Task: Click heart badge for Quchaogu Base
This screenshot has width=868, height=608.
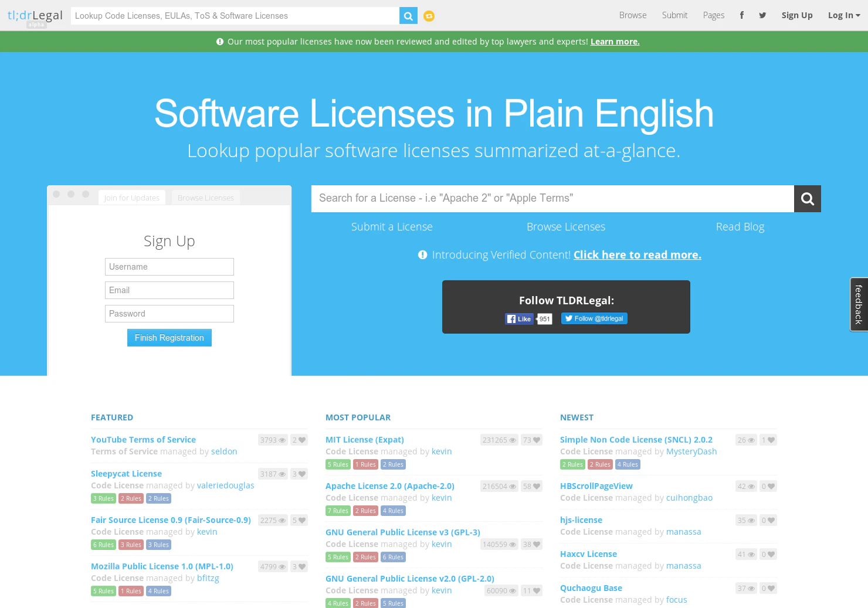Action: click(768, 588)
